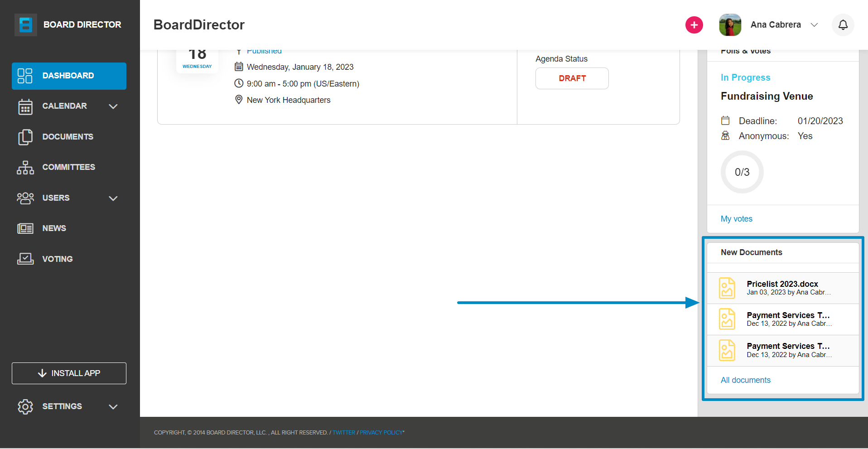Expand the Settings menu chevron

tap(113, 407)
